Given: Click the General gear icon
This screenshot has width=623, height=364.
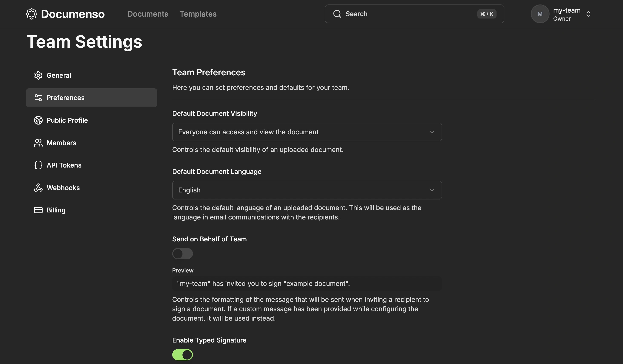Looking at the screenshot, I should (x=38, y=75).
